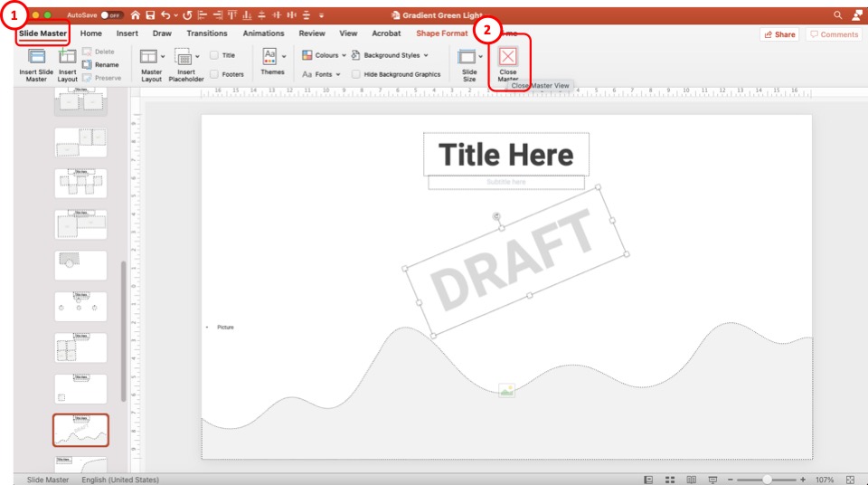Image resolution: width=868 pixels, height=485 pixels.
Task: Click English (United States) in the status bar
Action: pyautogui.click(x=120, y=480)
